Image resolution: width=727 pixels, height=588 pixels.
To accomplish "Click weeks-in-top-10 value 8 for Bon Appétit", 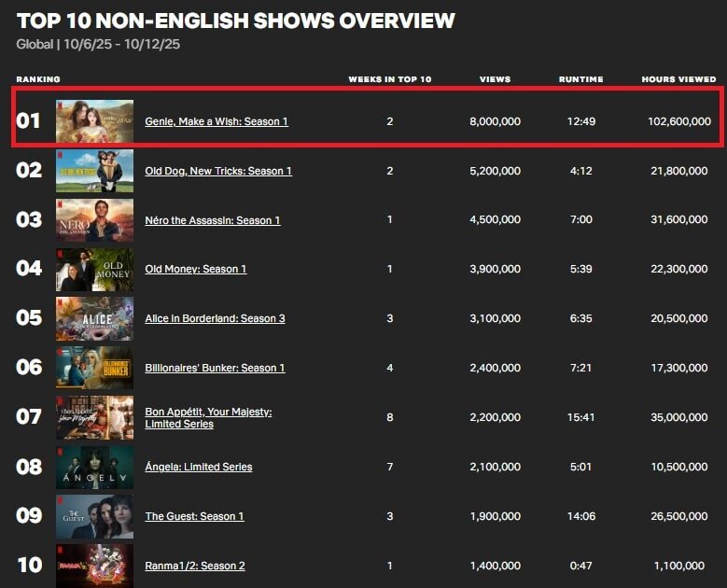I will click(x=390, y=417).
